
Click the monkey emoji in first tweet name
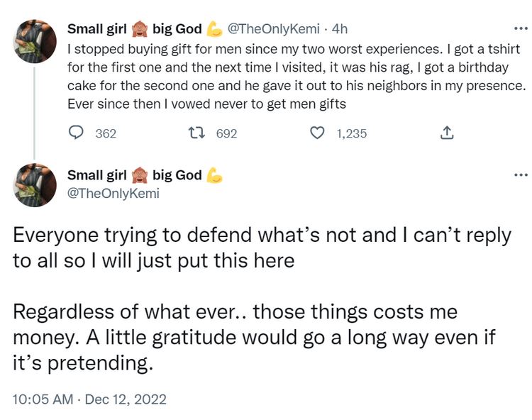coord(140,29)
